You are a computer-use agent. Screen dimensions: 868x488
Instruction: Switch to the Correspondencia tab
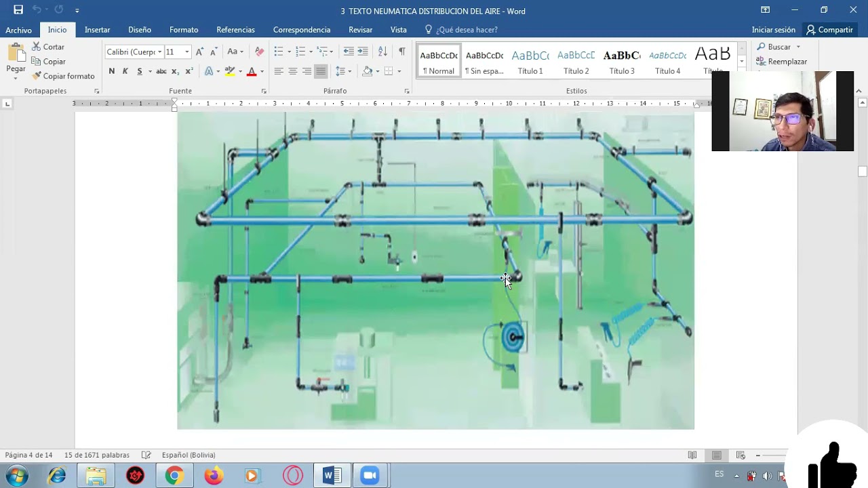(302, 30)
